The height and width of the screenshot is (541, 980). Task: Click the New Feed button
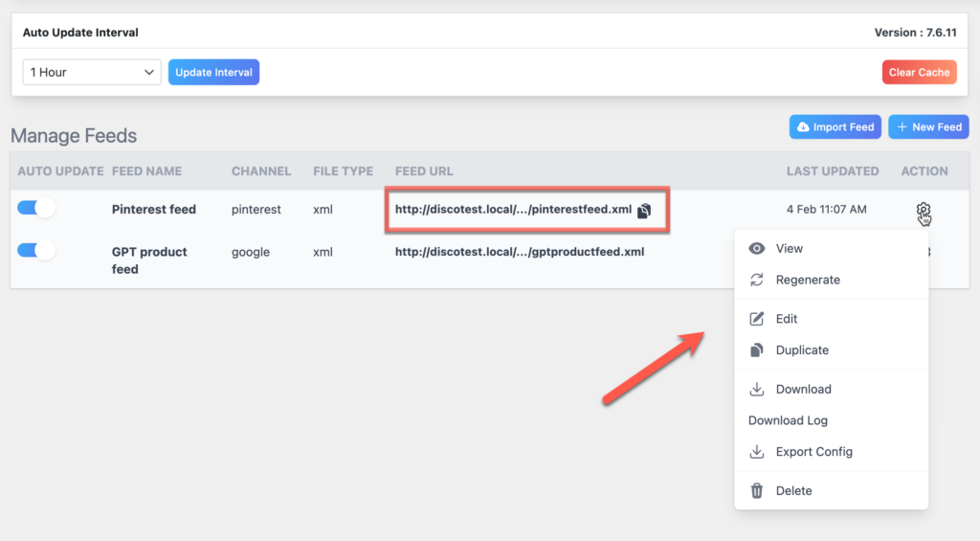coord(928,127)
